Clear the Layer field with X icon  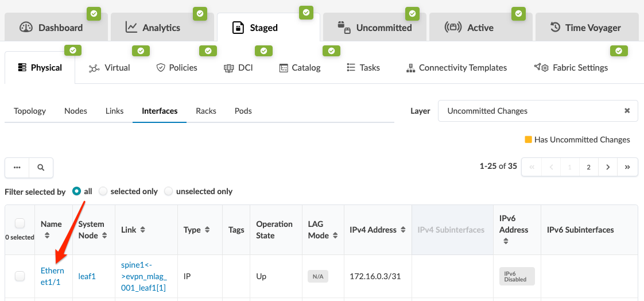tap(627, 111)
